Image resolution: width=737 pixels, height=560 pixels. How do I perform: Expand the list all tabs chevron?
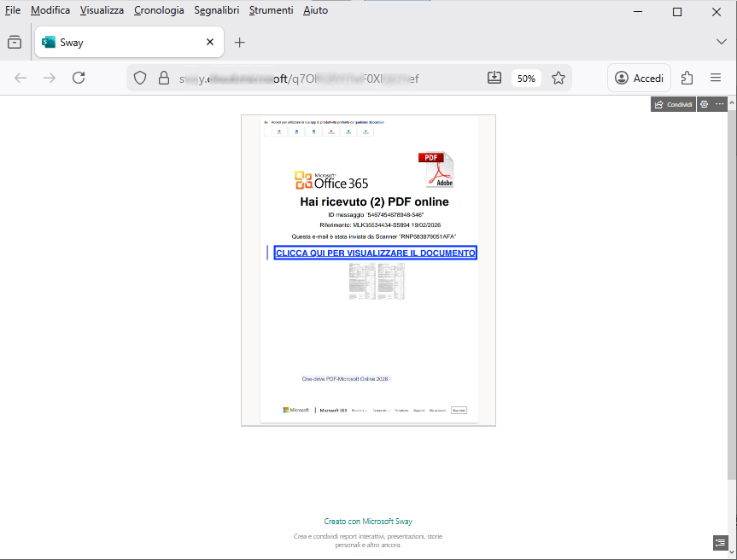click(721, 42)
